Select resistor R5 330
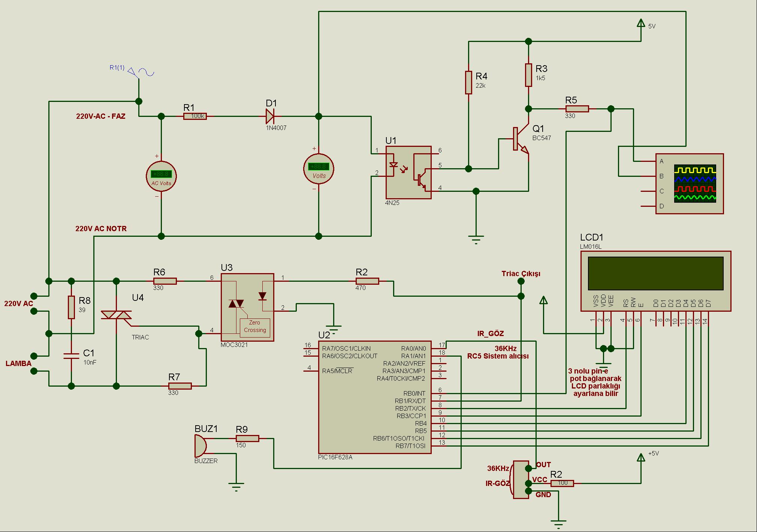 [577, 109]
